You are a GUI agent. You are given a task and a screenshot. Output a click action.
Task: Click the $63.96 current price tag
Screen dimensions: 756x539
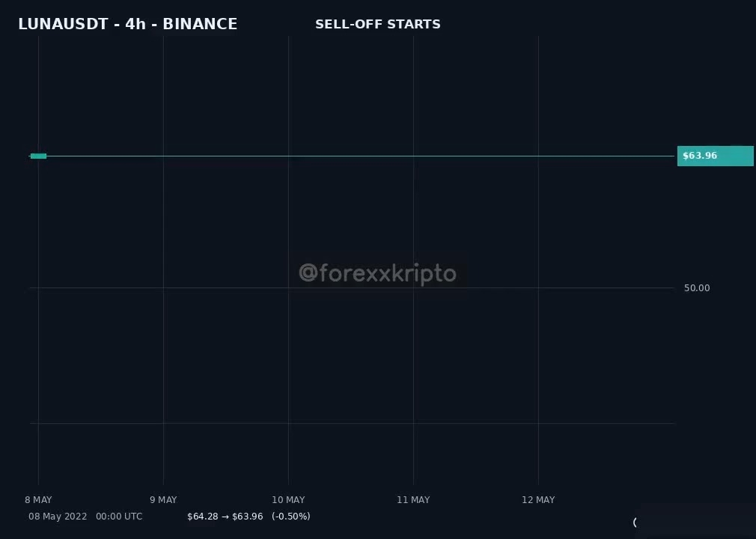tap(715, 156)
